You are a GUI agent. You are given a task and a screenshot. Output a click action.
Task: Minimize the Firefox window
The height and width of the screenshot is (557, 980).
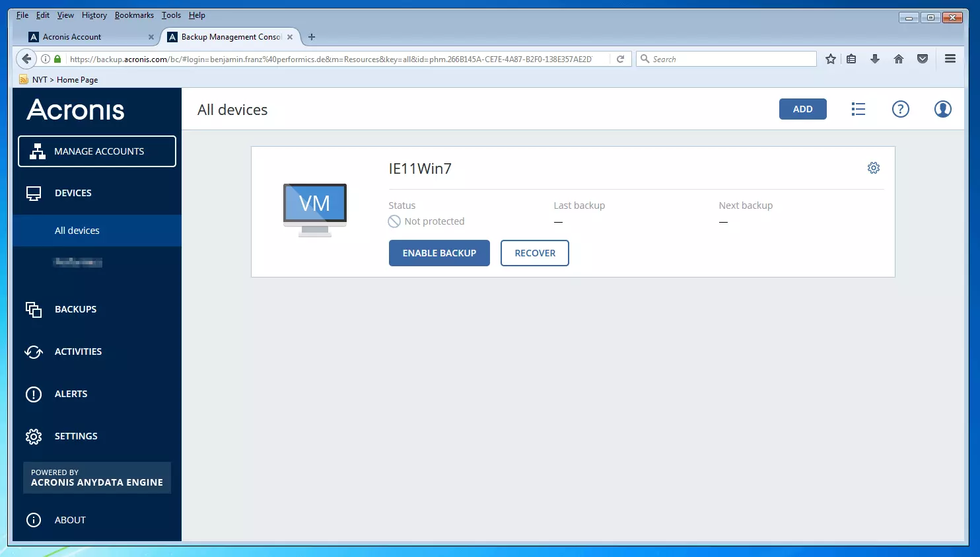(x=909, y=18)
